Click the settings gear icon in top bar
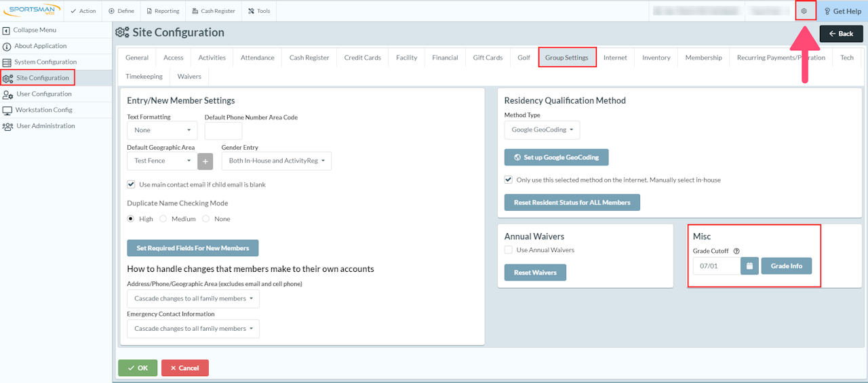Image resolution: width=868 pixels, height=383 pixels. click(804, 11)
